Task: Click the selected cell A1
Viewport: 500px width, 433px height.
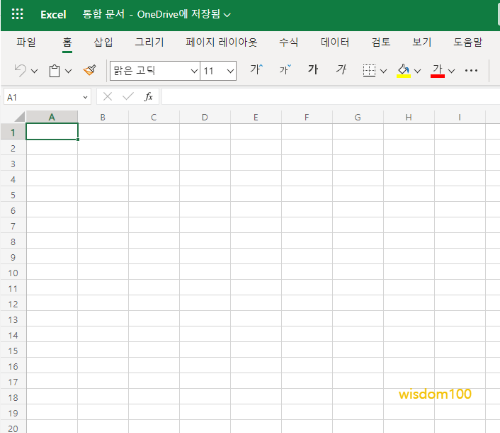Action: 52,132
